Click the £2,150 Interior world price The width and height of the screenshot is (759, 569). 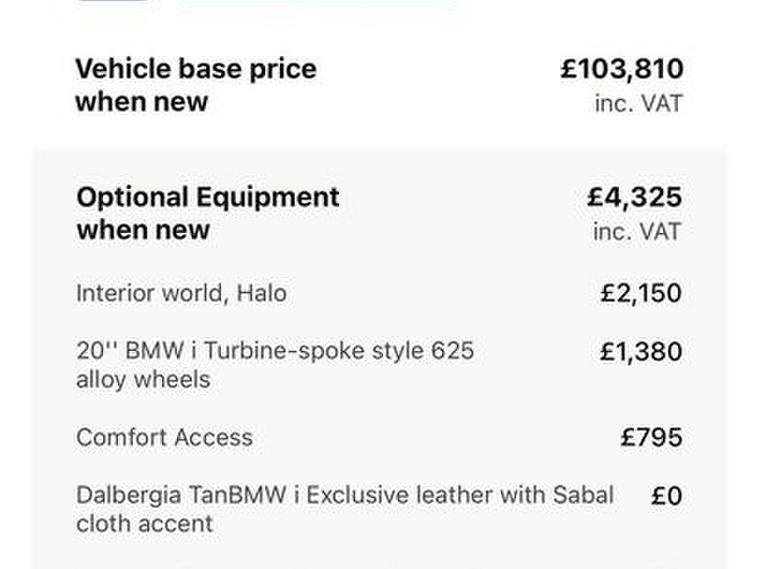tap(640, 293)
